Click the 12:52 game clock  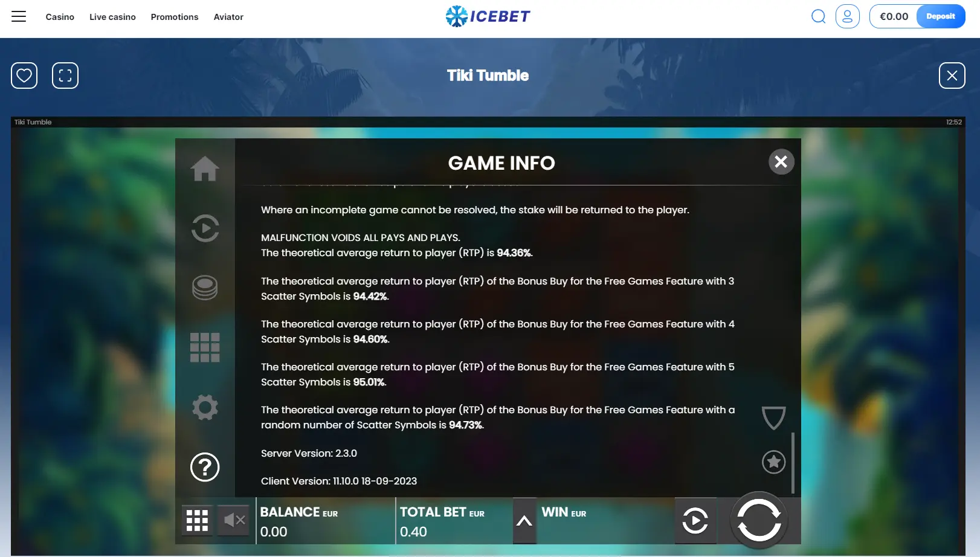(x=953, y=122)
